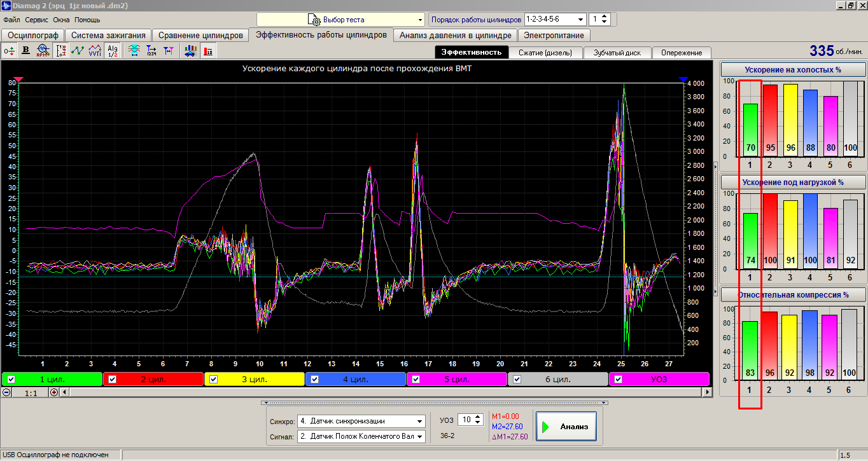Select the Эффективность sub-tab

tap(472, 53)
